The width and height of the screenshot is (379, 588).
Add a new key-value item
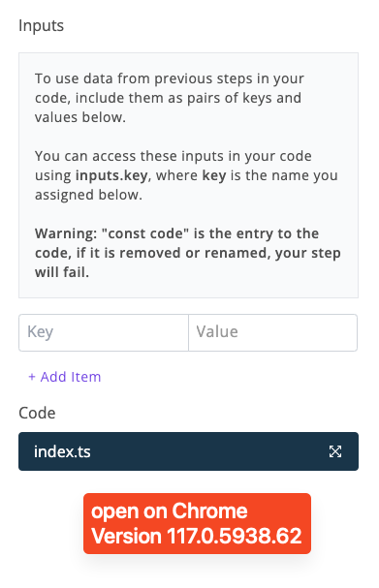pos(65,377)
